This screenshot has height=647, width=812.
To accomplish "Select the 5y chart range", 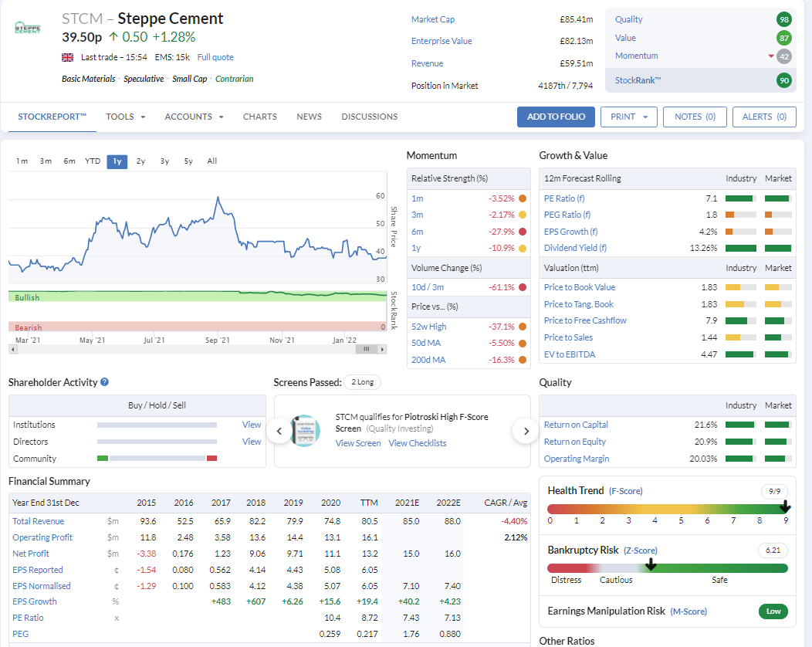I will point(188,161).
